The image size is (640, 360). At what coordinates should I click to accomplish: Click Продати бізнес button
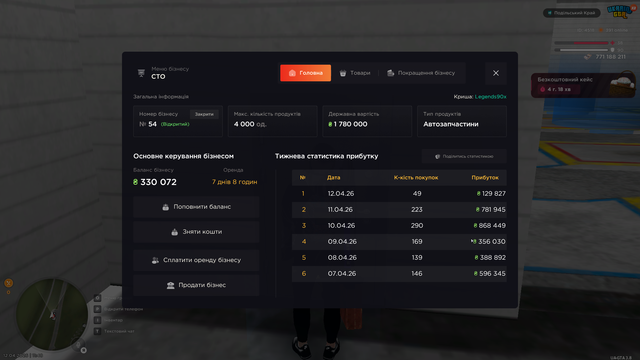[x=196, y=285]
